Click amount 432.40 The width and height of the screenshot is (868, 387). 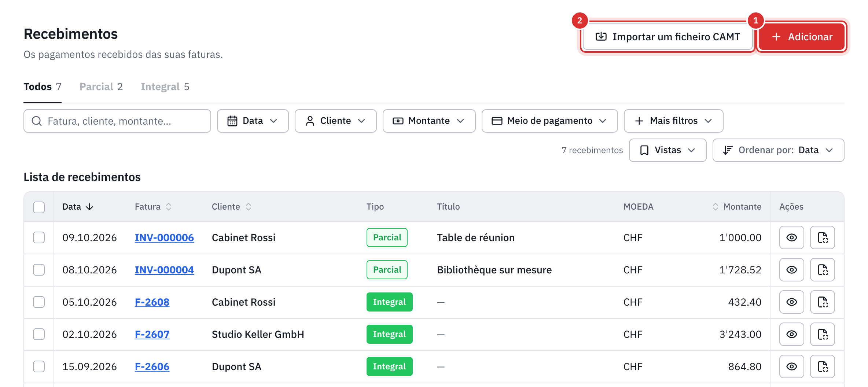(x=745, y=302)
